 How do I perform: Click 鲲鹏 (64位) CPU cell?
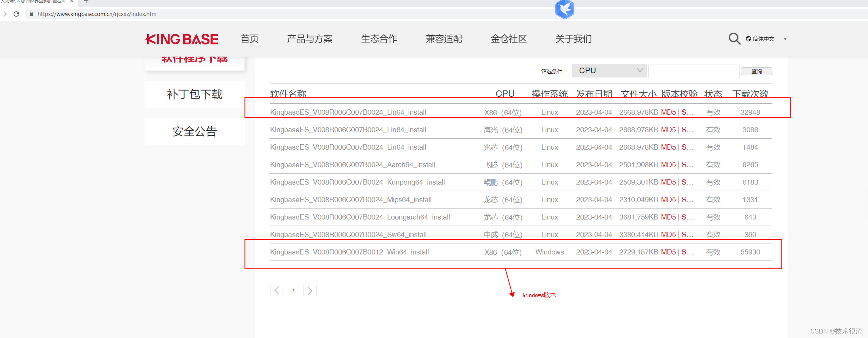(x=503, y=182)
